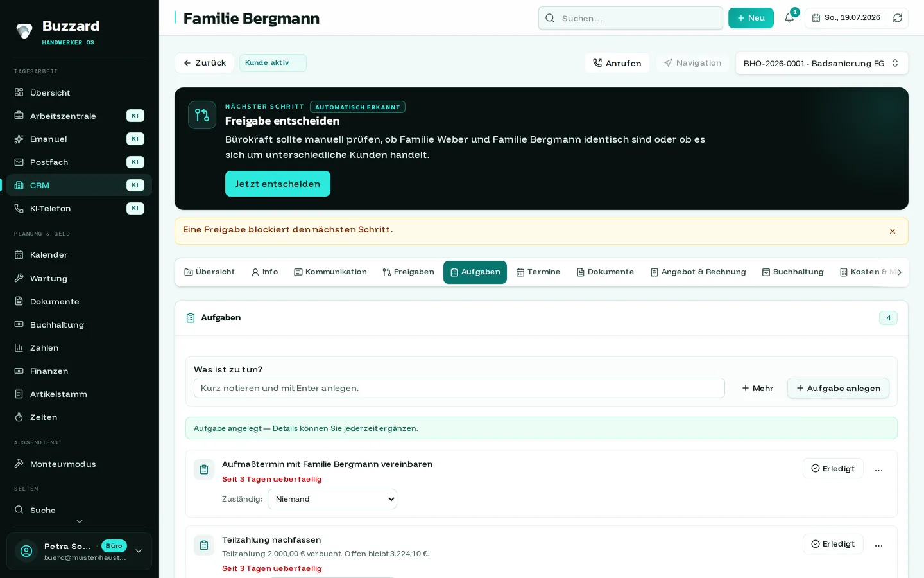Switch to the Dokumente tab
This screenshot has width=924, height=578.
click(x=605, y=272)
